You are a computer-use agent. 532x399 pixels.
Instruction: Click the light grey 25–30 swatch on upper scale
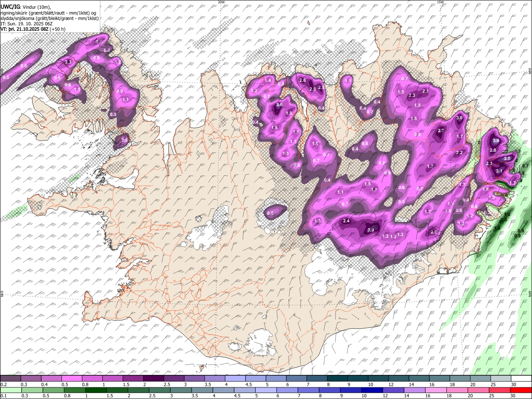coord(501,379)
